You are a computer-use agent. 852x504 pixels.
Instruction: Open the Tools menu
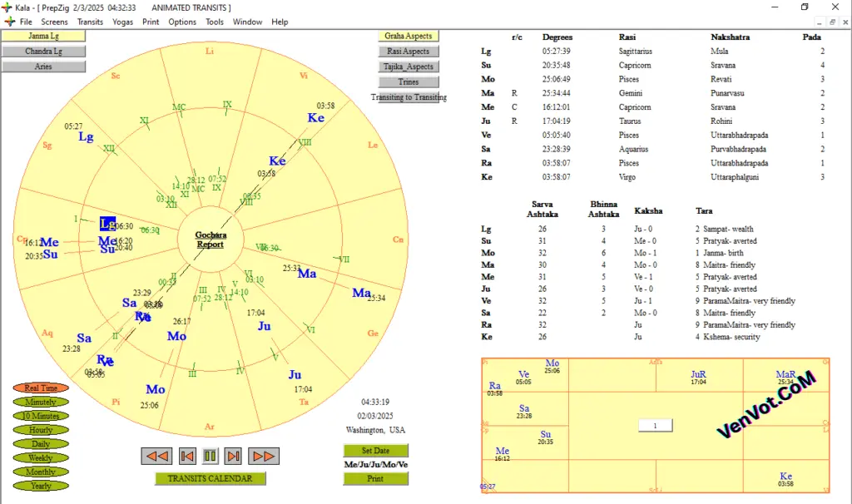[x=215, y=22]
